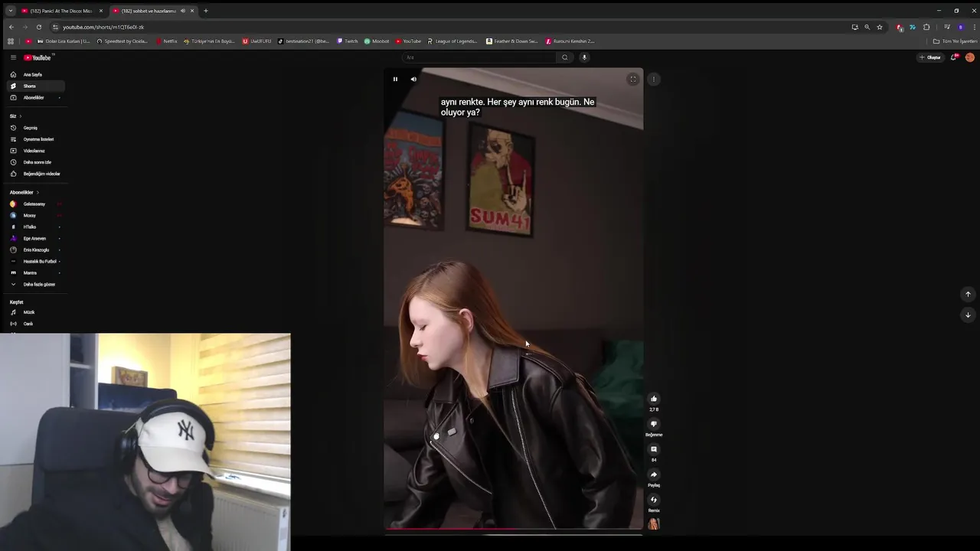
Task: Open the Galatasaray channel
Action: (x=35, y=204)
